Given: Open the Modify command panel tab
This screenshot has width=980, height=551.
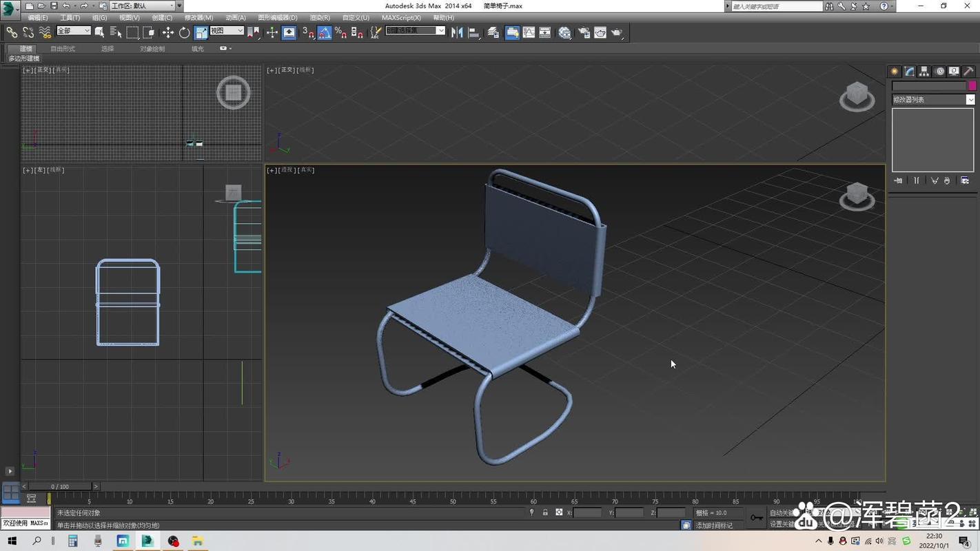Looking at the screenshot, I should point(910,72).
